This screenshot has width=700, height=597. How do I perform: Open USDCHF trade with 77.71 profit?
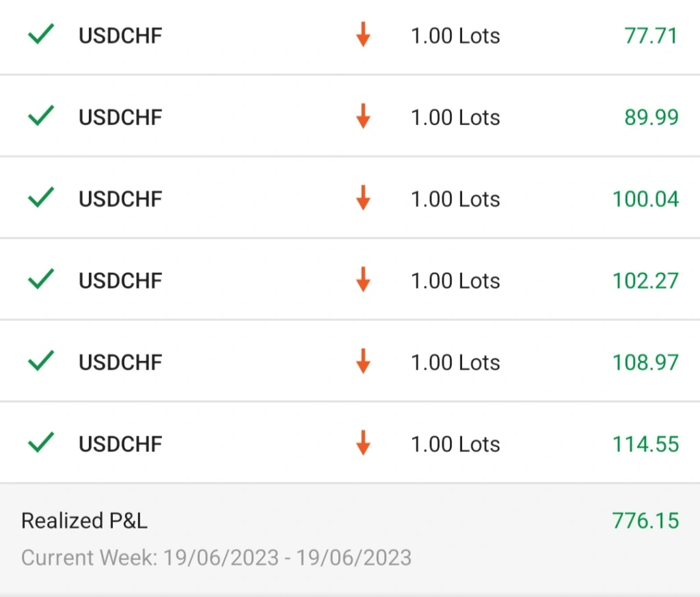point(350,36)
